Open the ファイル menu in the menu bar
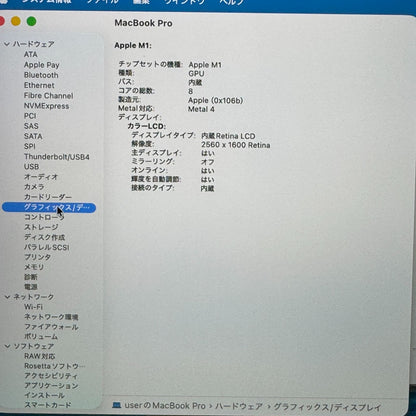 coord(103,2)
